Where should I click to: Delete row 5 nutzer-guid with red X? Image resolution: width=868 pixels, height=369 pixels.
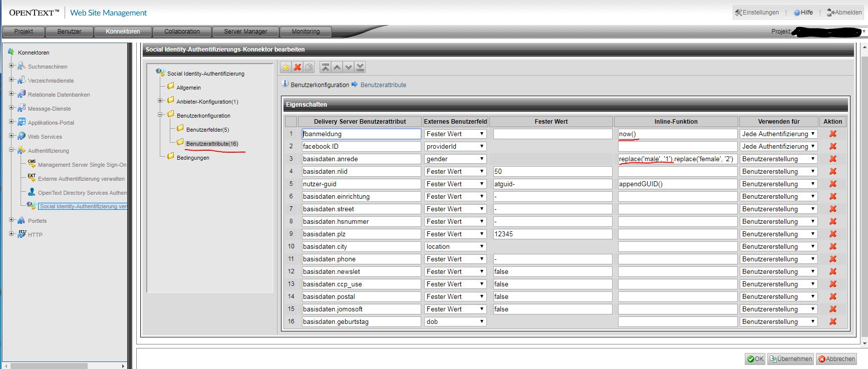pos(833,184)
